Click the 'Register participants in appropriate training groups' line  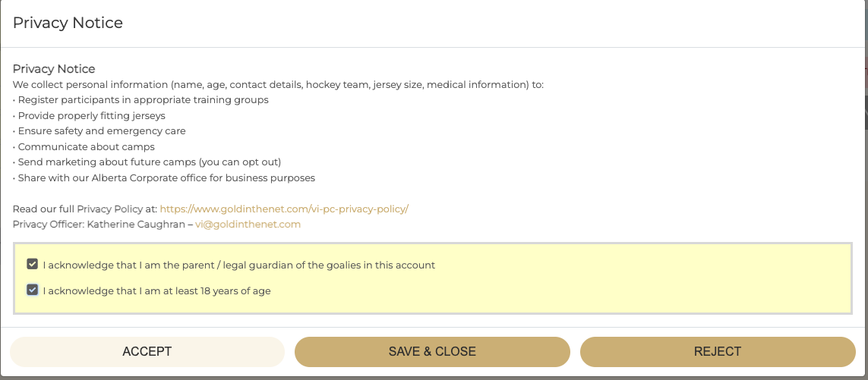pyautogui.click(x=140, y=100)
